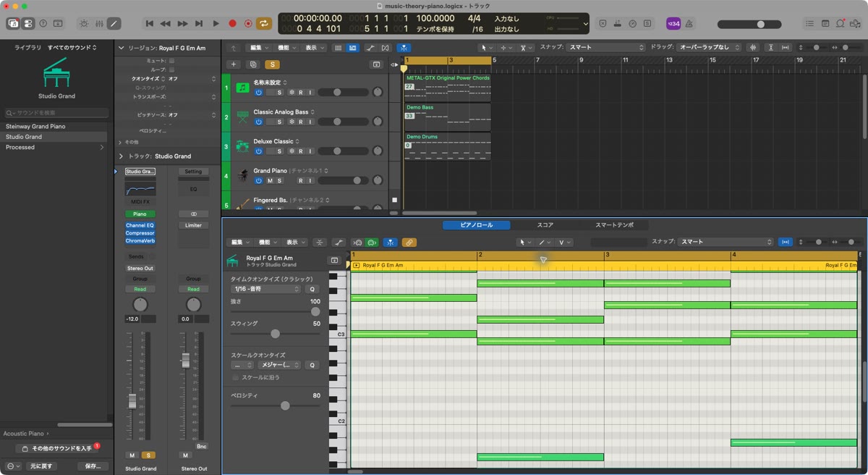Collapse the リージョン Royal F G Em Am section
868x475 pixels.
tap(122, 48)
